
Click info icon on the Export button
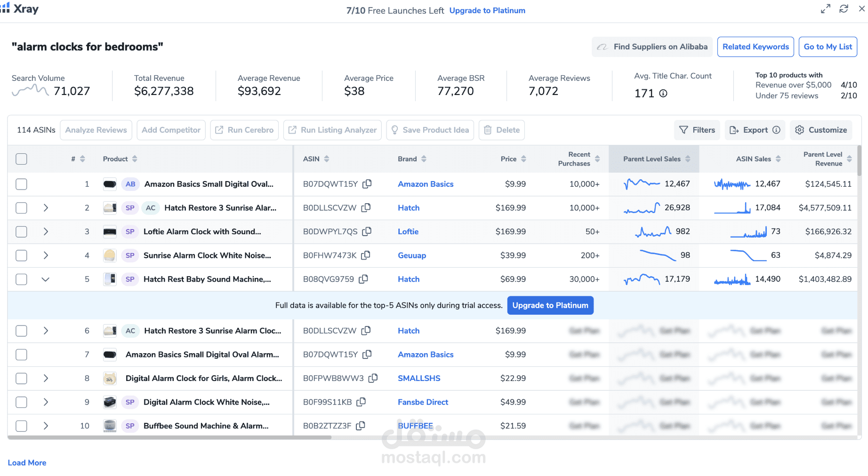[x=776, y=130]
